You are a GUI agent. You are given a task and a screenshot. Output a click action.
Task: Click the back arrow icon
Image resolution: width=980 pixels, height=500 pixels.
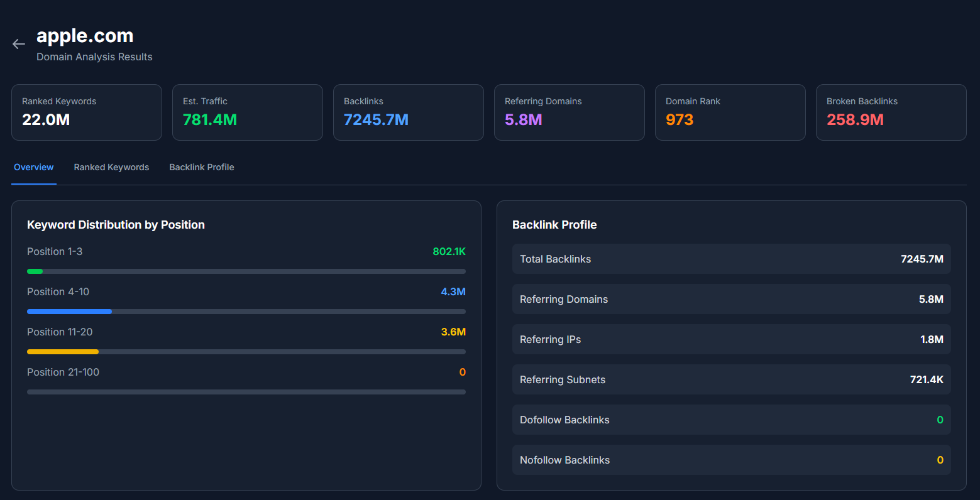coord(19,44)
